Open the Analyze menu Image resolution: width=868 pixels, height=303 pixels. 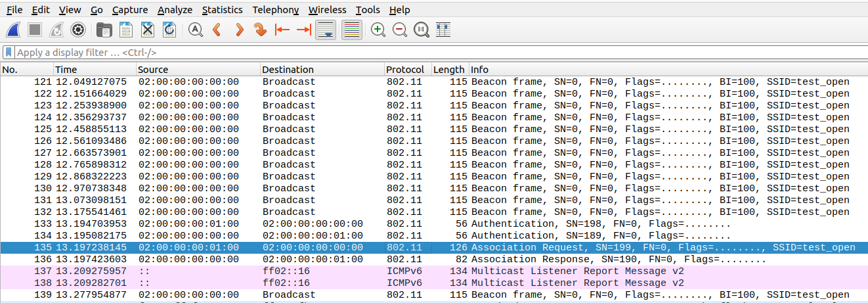pyautogui.click(x=175, y=10)
